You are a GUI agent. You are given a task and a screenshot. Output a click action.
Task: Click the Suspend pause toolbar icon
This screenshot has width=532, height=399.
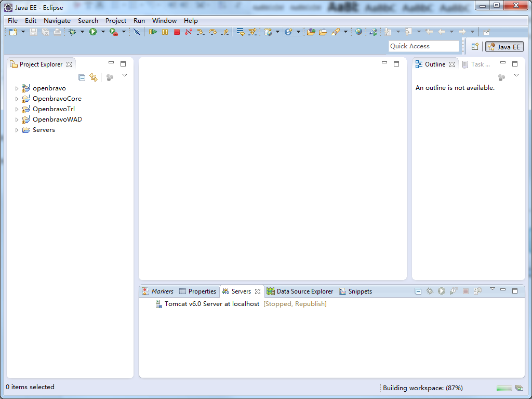coord(165,32)
